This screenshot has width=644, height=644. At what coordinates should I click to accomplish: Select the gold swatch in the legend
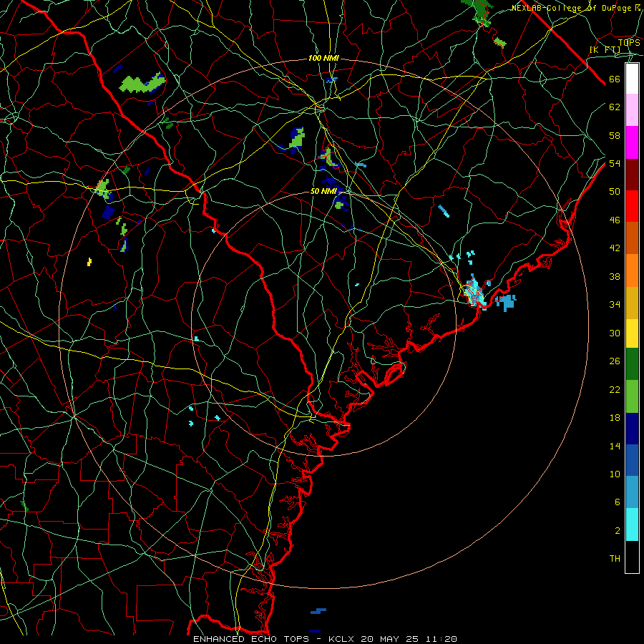(x=632, y=303)
